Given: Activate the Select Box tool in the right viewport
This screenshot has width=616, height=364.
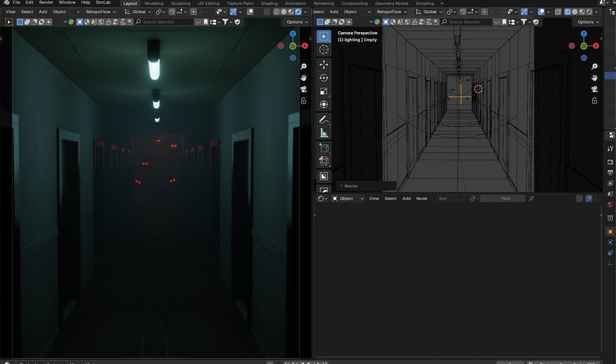Looking at the screenshot, I should (324, 36).
